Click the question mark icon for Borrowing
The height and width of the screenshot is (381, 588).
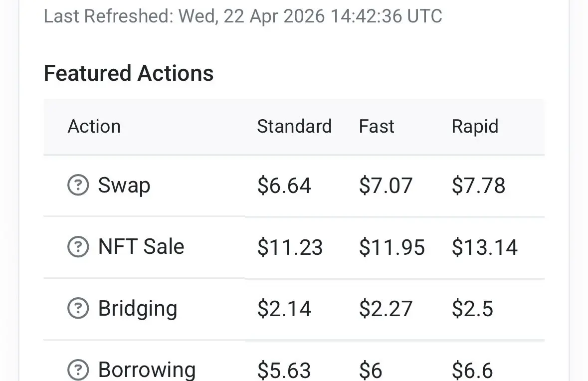(x=78, y=370)
